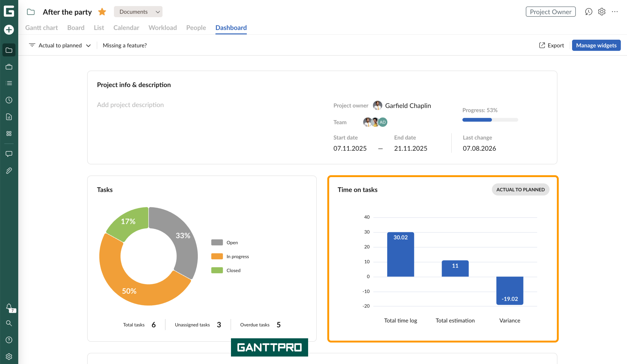Switch to the People tab

196,28
